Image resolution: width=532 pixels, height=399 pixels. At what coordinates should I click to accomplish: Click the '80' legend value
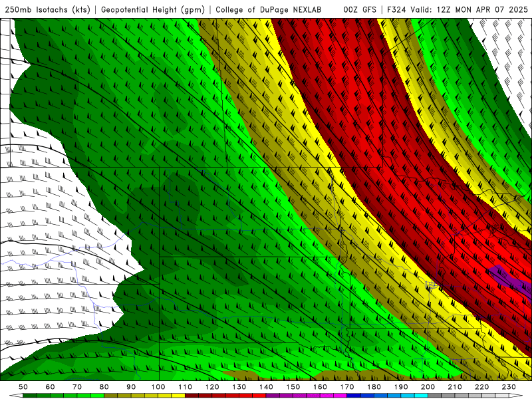(x=104, y=387)
